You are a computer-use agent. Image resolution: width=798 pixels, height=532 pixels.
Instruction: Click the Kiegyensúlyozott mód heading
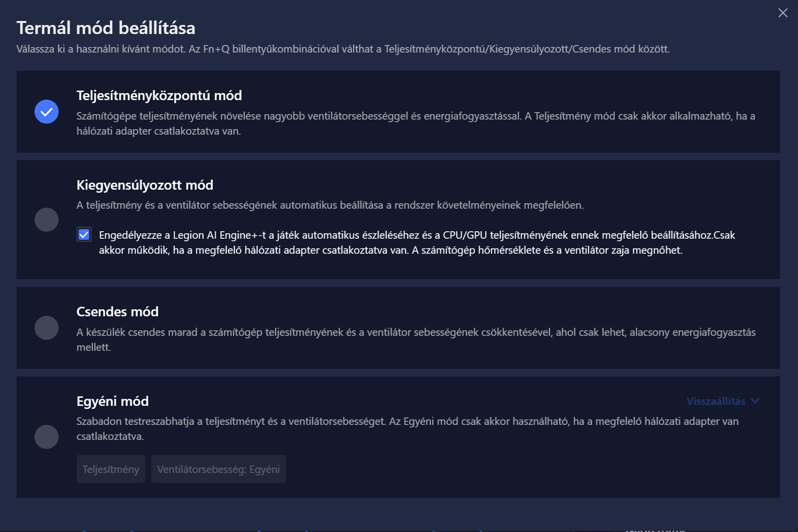coord(145,185)
